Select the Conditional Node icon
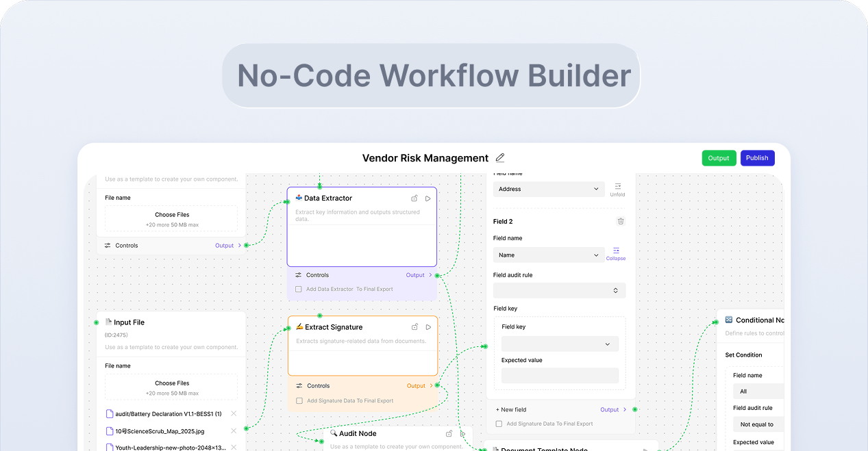The height and width of the screenshot is (451, 868). (729, 320)
